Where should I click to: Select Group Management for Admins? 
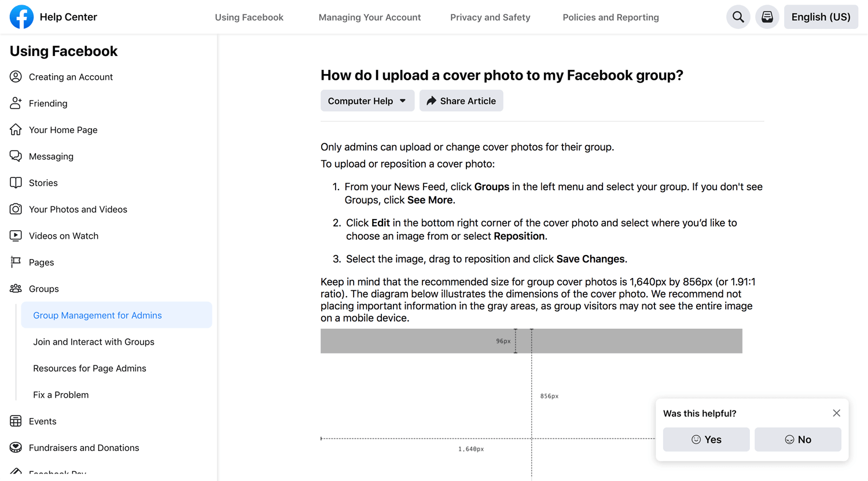[116, 315]
